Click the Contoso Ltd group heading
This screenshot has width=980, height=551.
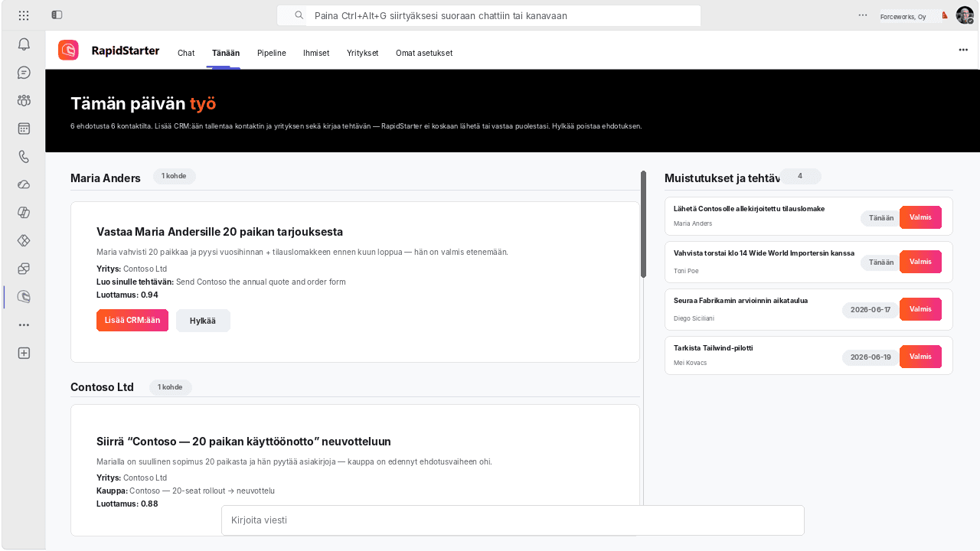tap(102, 387)
